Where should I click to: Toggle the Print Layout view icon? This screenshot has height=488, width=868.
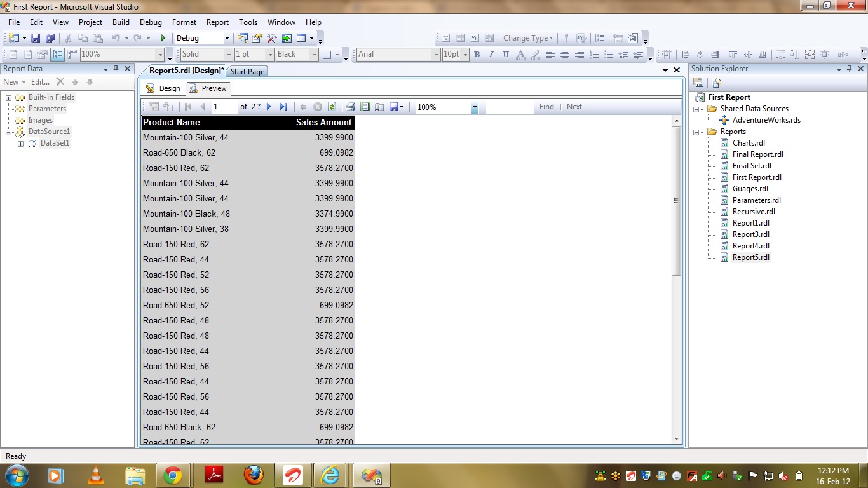(365, 107)
